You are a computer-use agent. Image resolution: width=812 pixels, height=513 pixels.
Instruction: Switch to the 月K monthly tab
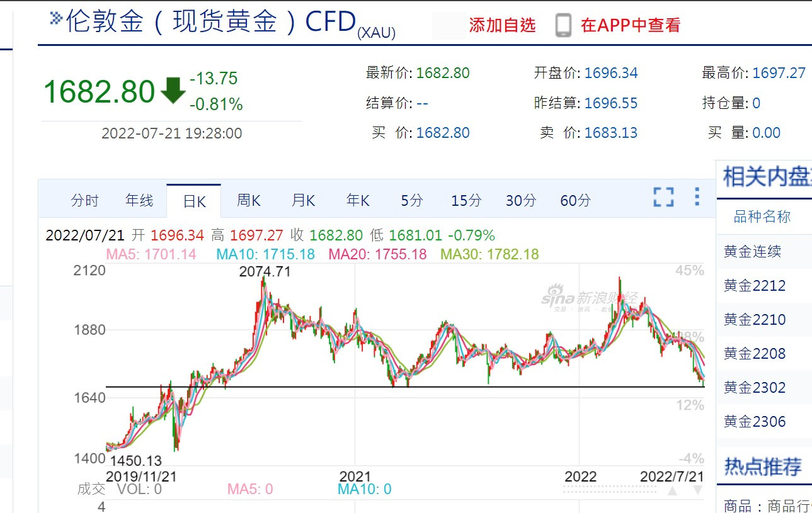[x=303, y=201]
